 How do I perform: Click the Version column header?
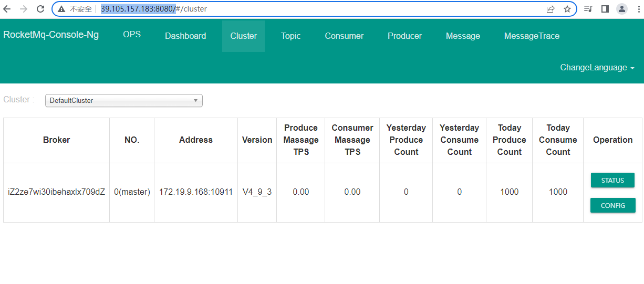tap(257, 140)
